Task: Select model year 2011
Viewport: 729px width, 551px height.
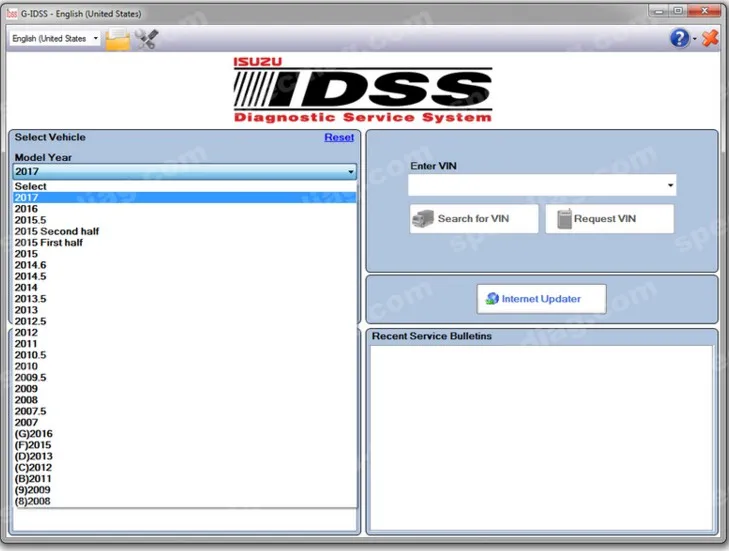Action: pos(185,344)
